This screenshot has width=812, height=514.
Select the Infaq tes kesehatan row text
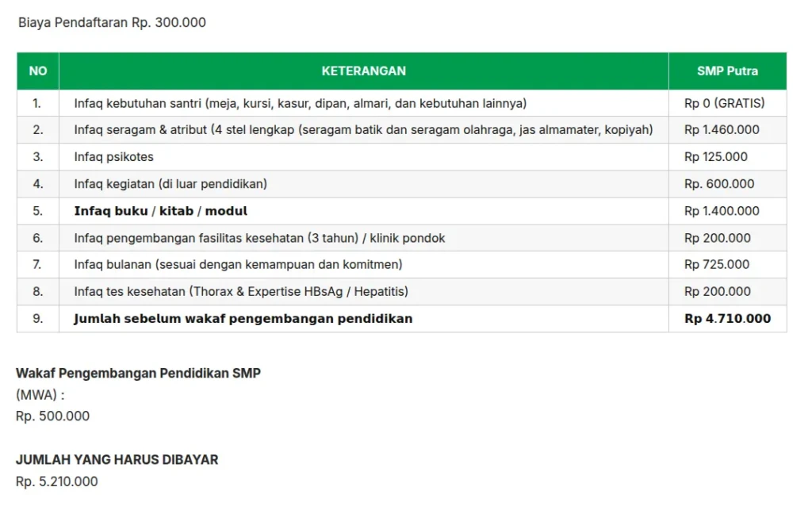tap(241, 291)
